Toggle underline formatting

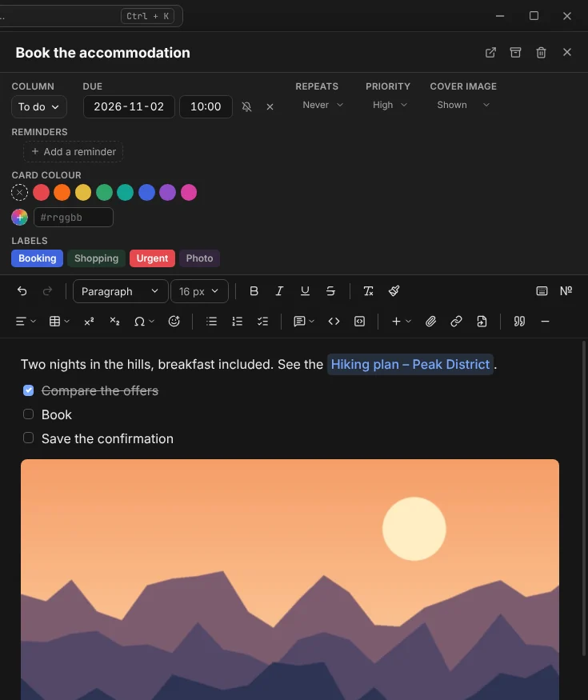305,291
